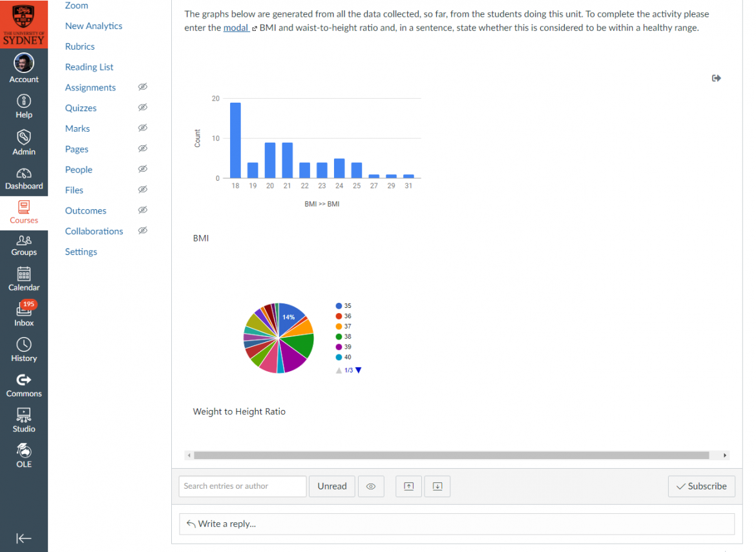
Task: Open the Calendar icon in sidebar
Action: [24, 279]
